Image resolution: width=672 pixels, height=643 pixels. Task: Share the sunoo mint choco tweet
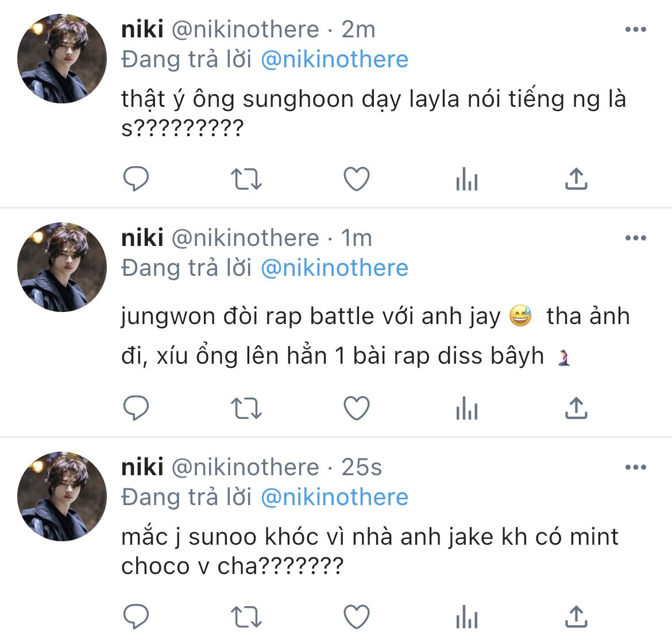point(577,617)
